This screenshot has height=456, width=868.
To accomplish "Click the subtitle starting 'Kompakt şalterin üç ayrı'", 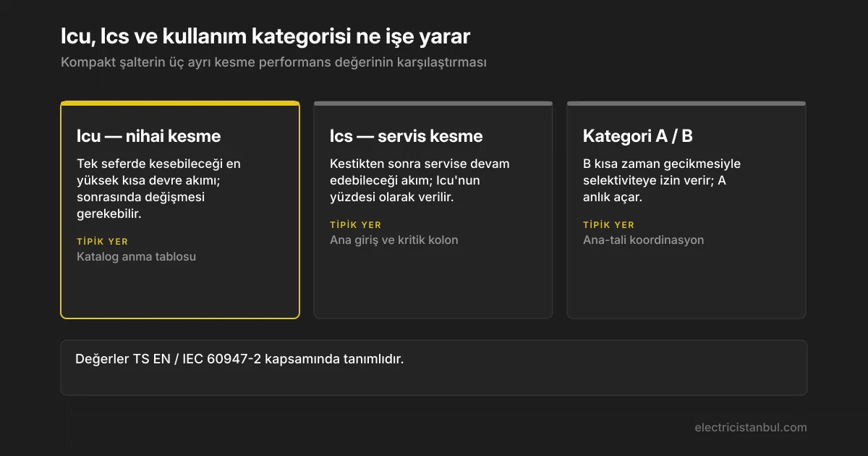I will pyautogui.click(x=273, y=62).
